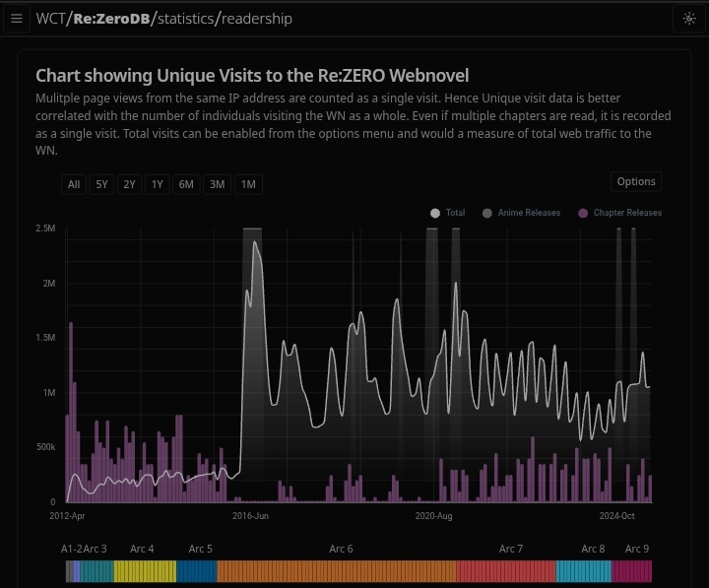Click the 500k y-axis label
The width and height of the screenshot is (709, 588).
[x=45, y=447]
